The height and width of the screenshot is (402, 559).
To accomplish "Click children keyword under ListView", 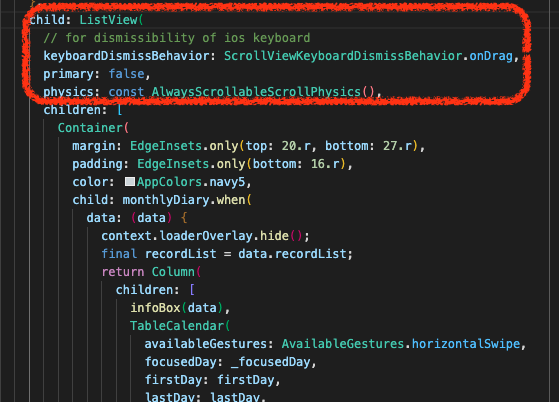I will tap(72, 110).
